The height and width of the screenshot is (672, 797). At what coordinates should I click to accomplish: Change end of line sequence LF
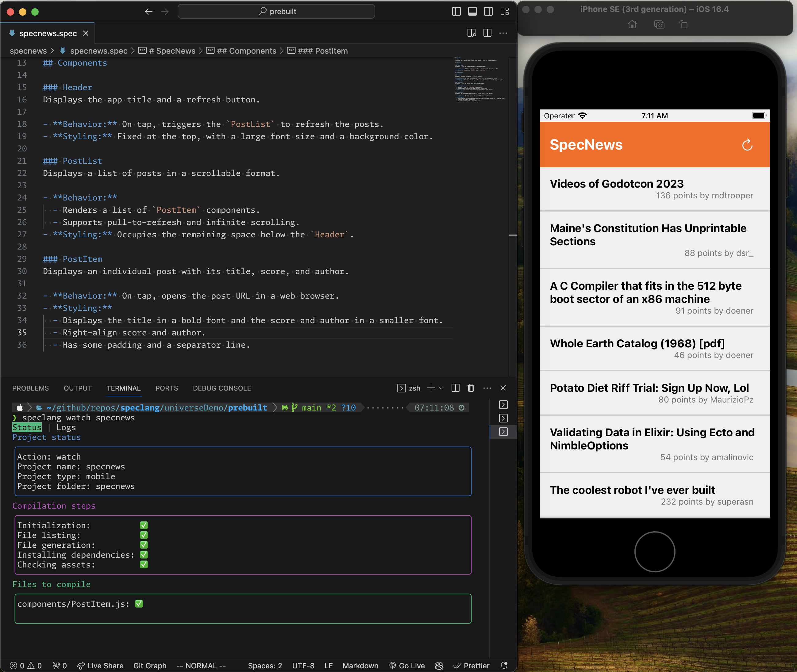click(329, 666)
